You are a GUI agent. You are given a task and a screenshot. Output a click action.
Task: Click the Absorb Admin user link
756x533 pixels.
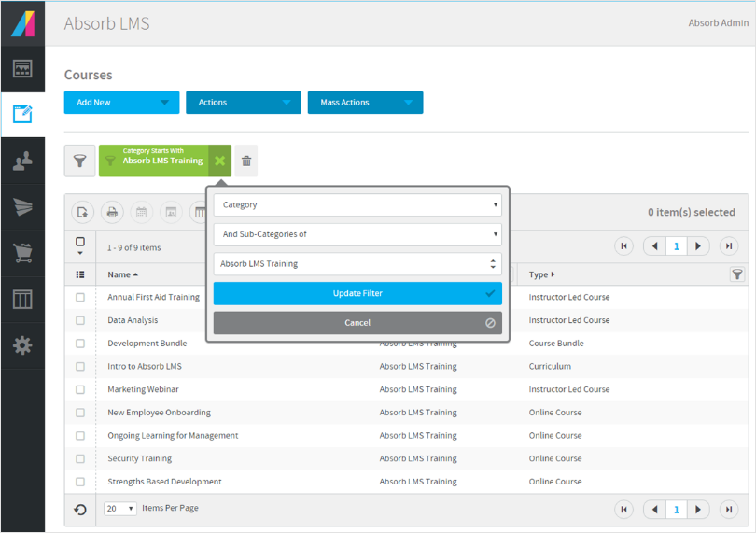718,23
